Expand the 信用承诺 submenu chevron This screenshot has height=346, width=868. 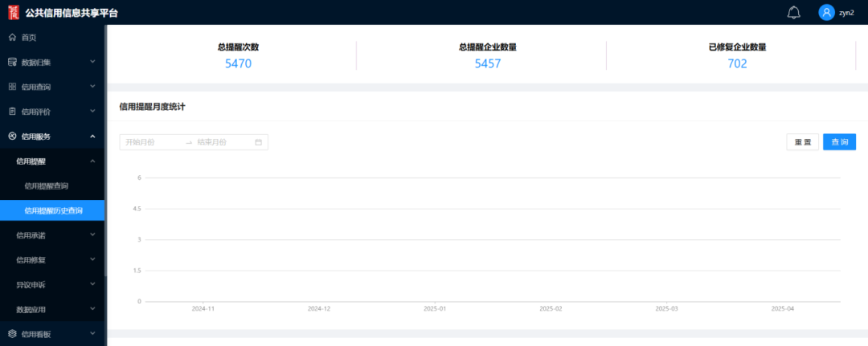point(92,235)
